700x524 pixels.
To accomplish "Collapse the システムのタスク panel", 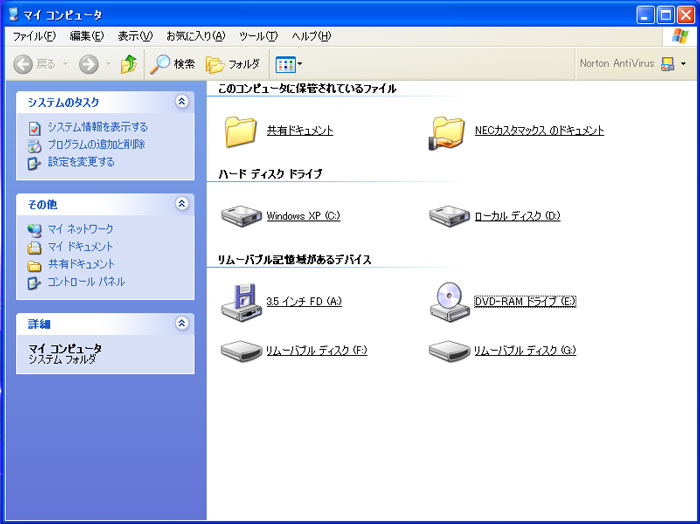I will [x=181, y=102].
